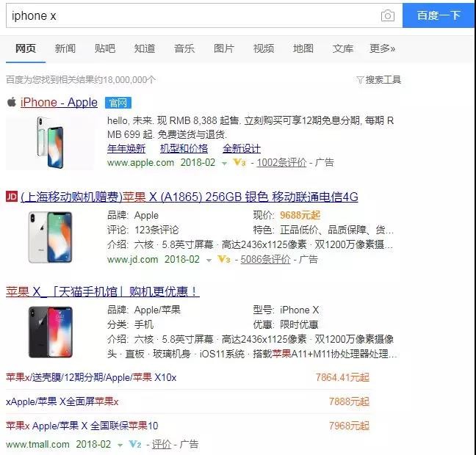Click the 百度一下 search button
The image size is (476, 455).
tap(439, 15)
